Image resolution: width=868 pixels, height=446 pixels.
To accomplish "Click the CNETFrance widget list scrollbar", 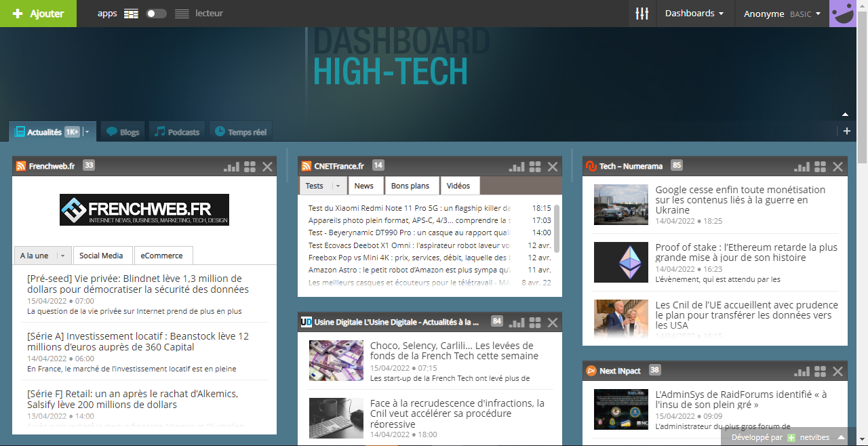I will pos(557,228).
